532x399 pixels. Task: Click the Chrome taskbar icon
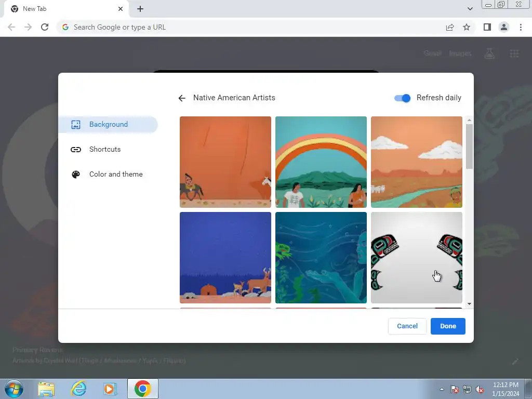[x=143, y=389]
